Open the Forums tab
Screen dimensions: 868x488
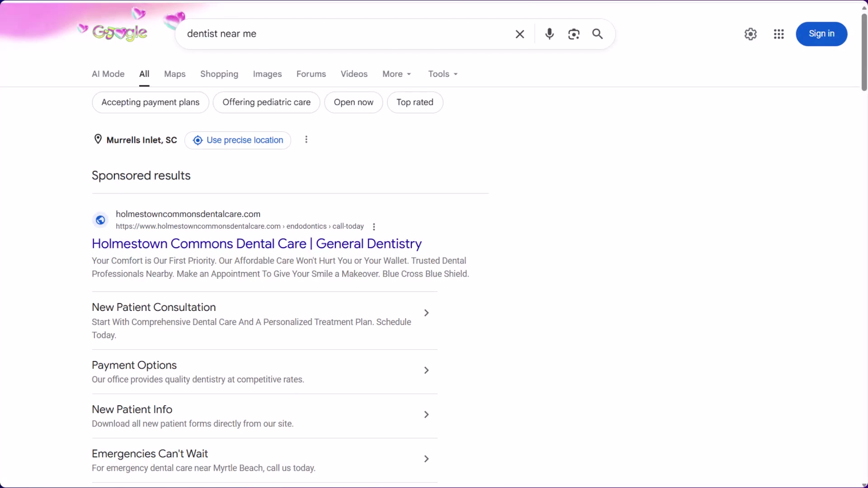tap(311, 74)
